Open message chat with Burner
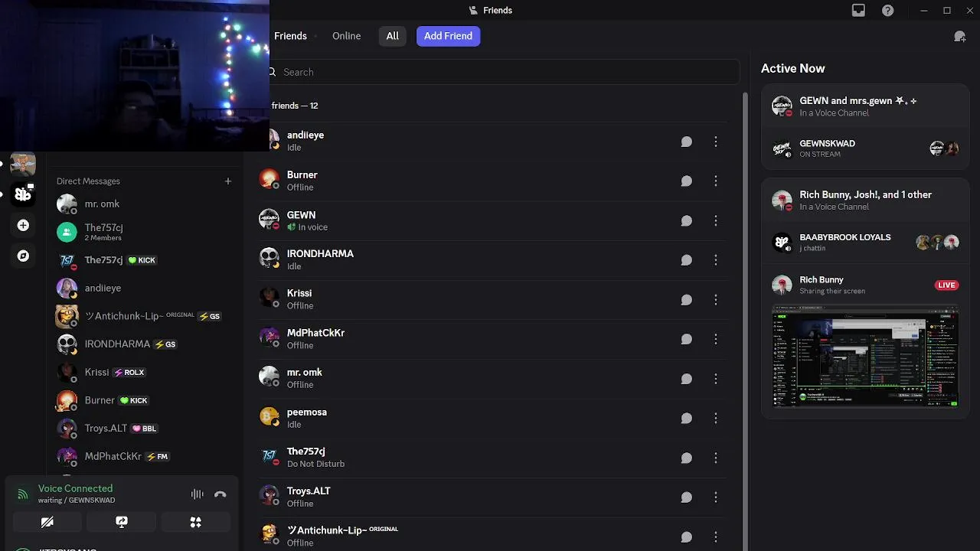The image size is (980, 551). (x=686, y=181)
